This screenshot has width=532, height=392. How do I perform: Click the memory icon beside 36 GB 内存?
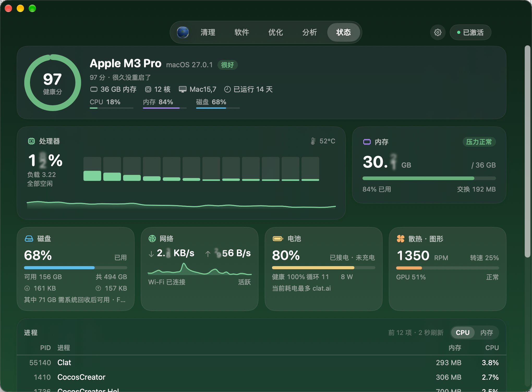(x=94, y=89)
